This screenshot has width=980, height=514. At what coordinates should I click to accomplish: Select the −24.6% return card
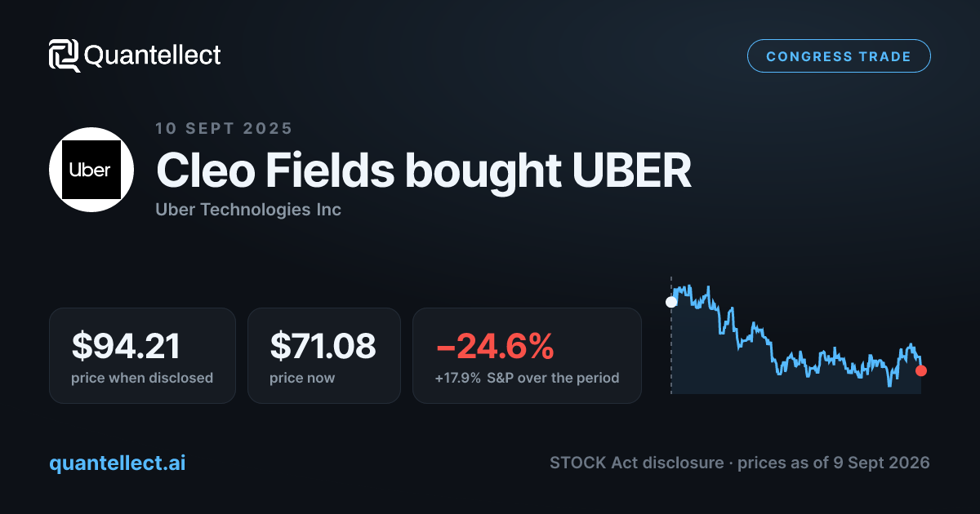click(527, 355)
